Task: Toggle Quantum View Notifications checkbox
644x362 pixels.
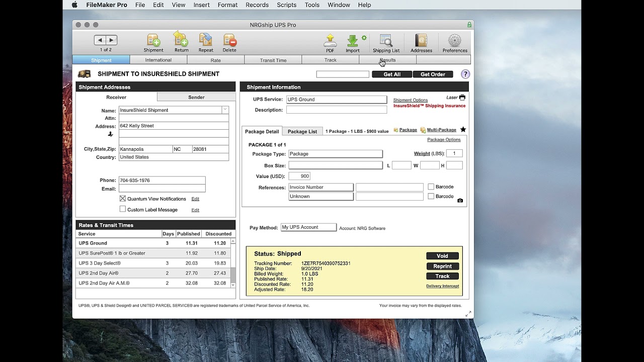Action: 123,199
